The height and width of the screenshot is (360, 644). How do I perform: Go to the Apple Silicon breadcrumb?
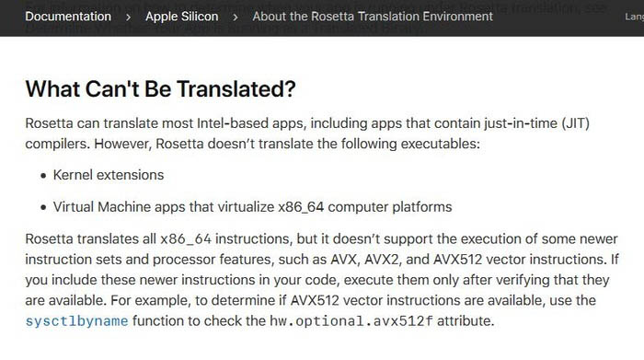pyautogui.click(x=181, y=17)
